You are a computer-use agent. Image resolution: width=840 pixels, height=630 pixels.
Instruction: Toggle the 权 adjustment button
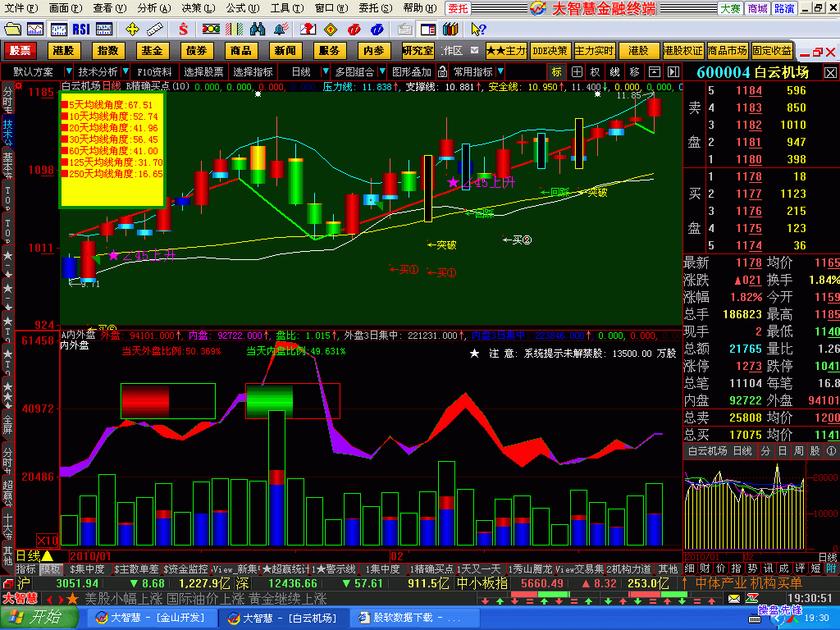click(x=596, y=72)
